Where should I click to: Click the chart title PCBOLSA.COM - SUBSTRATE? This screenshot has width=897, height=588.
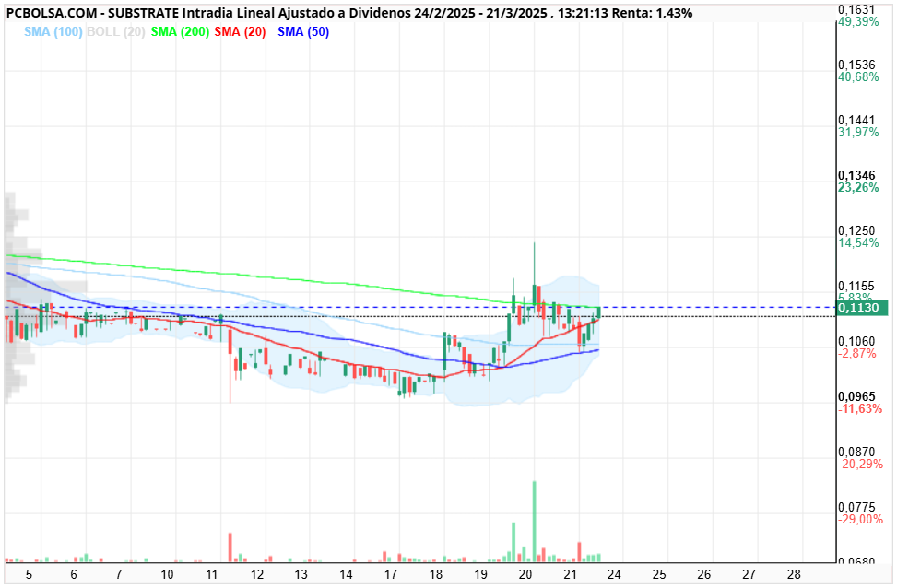tap(92, 13)
